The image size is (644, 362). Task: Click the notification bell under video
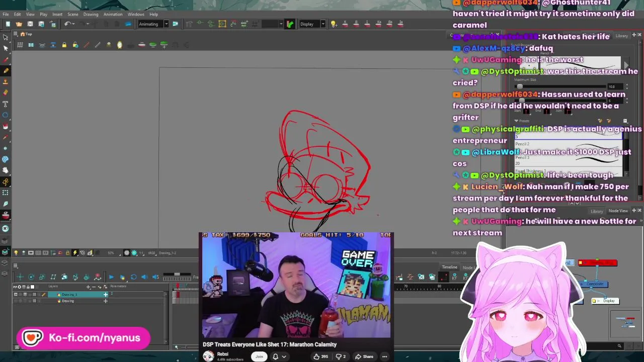click(275, 357)
